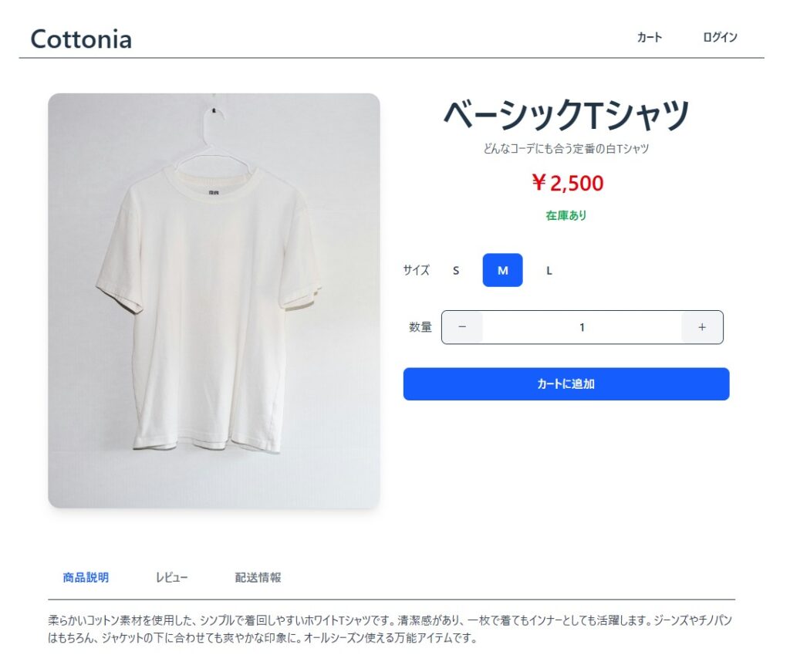Click the quantity number field

coord(582,327)
